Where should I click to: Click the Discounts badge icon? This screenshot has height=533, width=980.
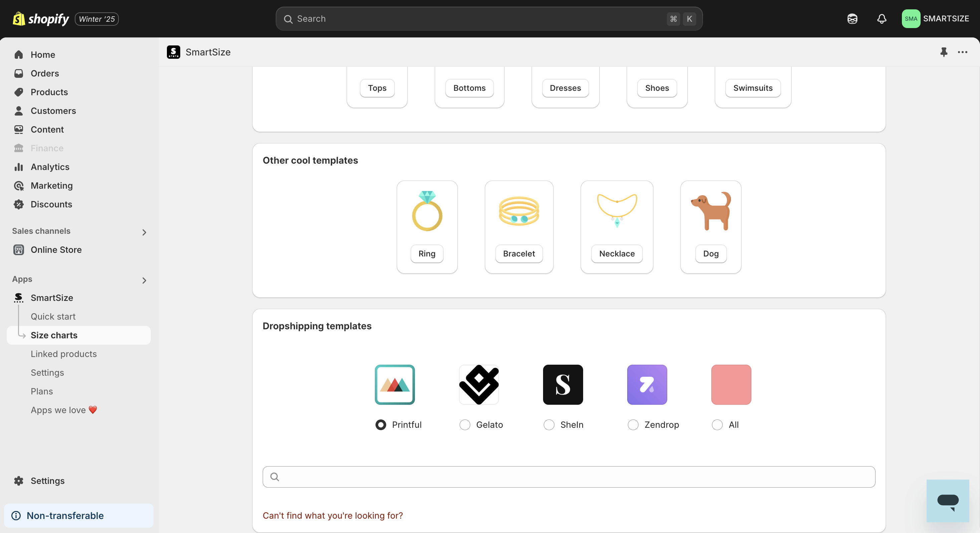point(19,204)
